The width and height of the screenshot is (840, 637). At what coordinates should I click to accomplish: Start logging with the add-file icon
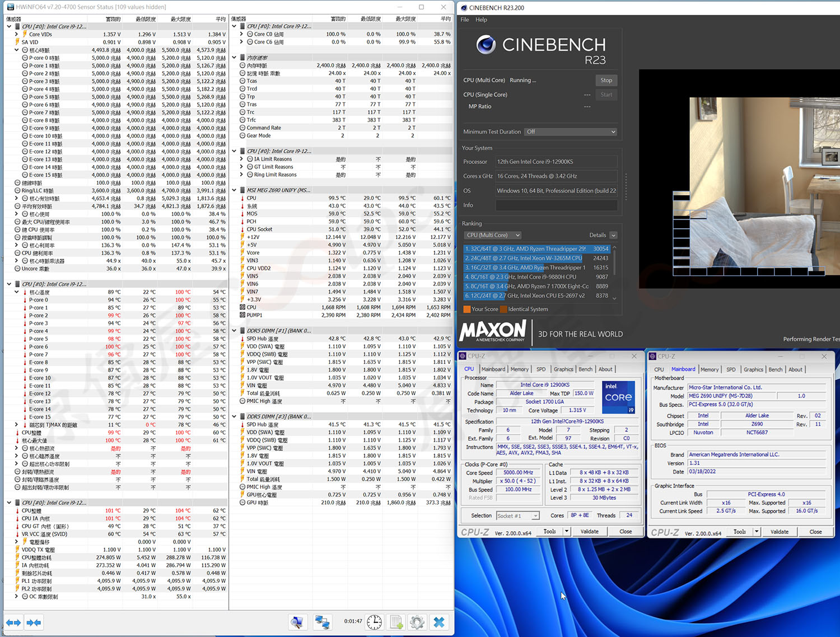[x=396, y=622]
